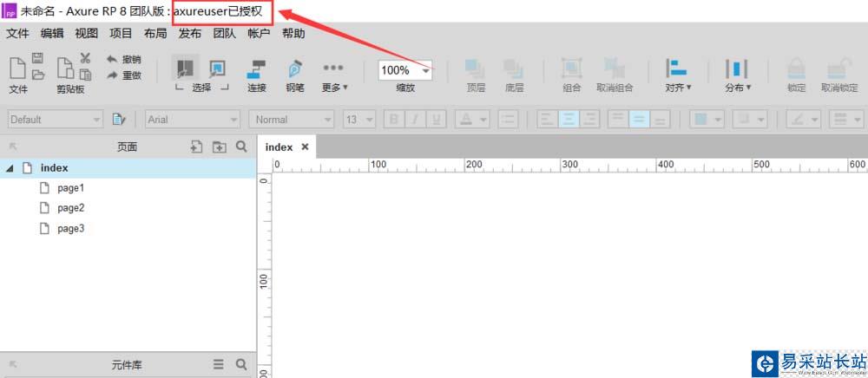This screenshot has height=378, width=868.
Task: Align text to top
Action: click(618, 120)
